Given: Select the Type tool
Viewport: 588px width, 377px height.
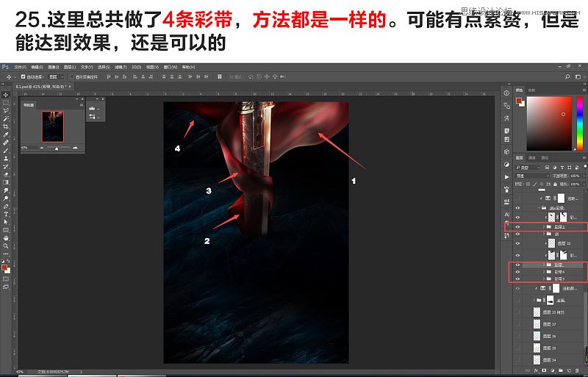Looking at the screenshot, I should (6, 214).
